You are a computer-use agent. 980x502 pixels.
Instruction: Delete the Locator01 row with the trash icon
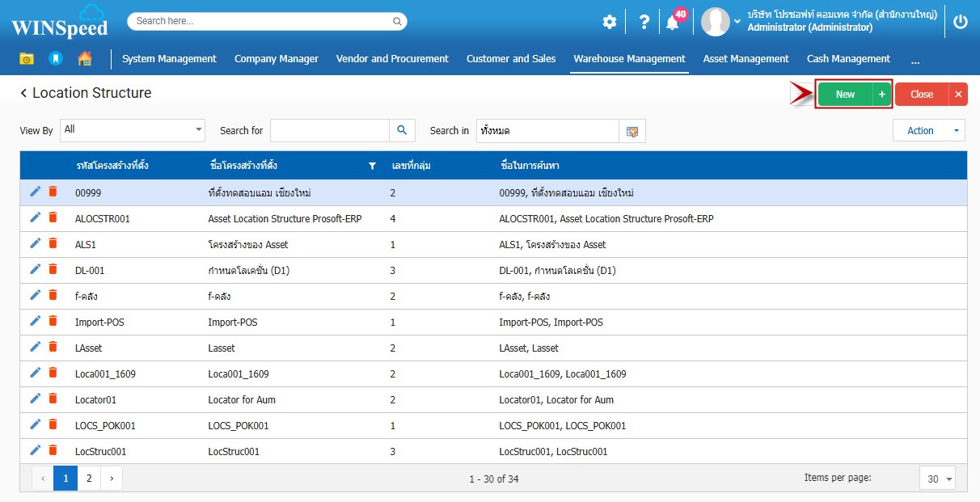[x=53, y=399]
